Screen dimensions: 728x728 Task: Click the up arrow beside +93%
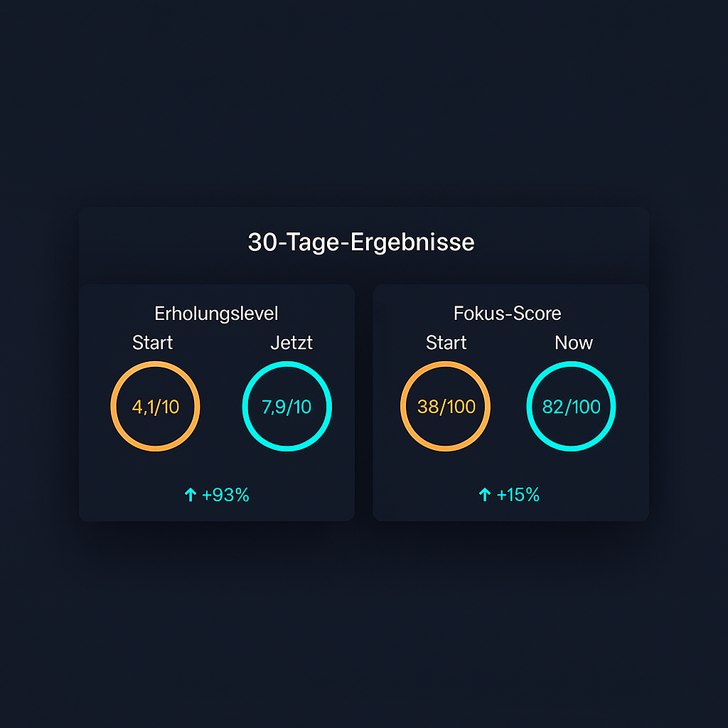pos(191,496)
